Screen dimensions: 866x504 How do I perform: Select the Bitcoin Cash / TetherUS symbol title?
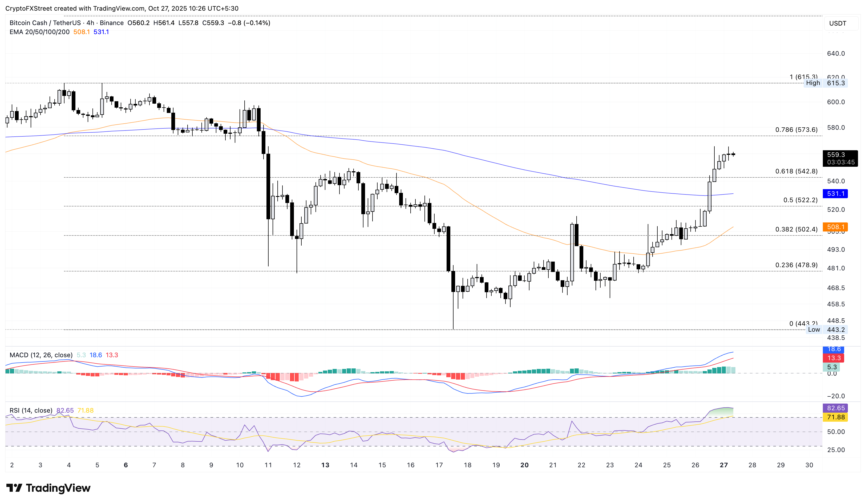(x=45, y=23)
